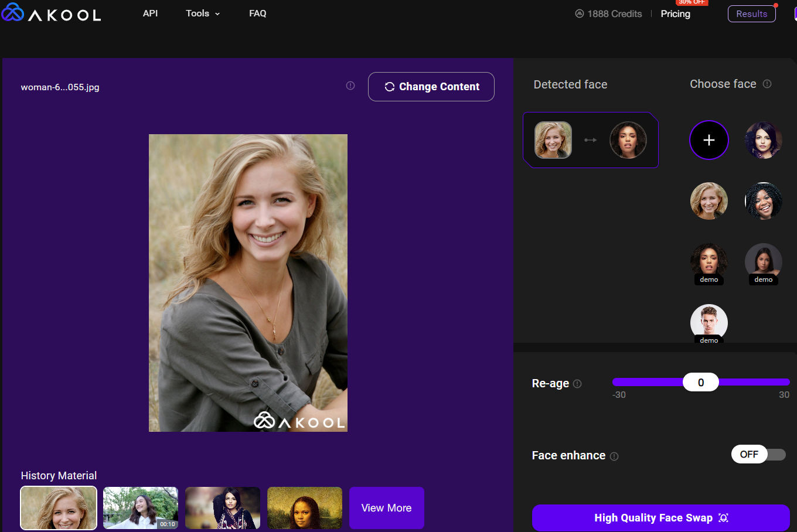Choose the first demo woman face
This screenshot has width=797, height=532.
pos(709,262)
